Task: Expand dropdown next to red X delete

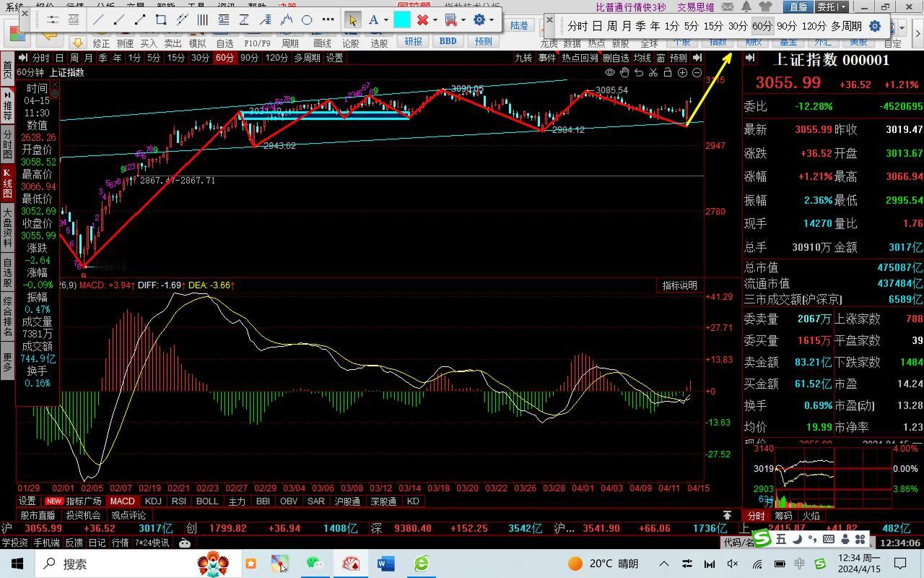Action: point(435,20)
